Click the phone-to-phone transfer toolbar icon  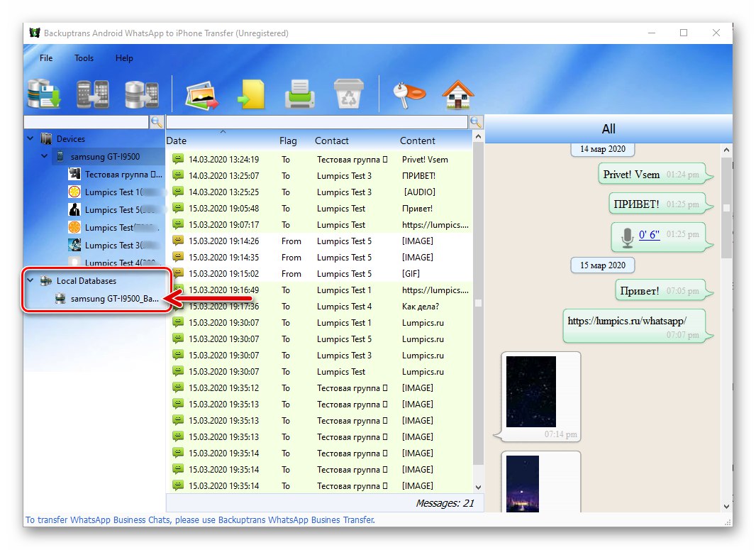93,94
